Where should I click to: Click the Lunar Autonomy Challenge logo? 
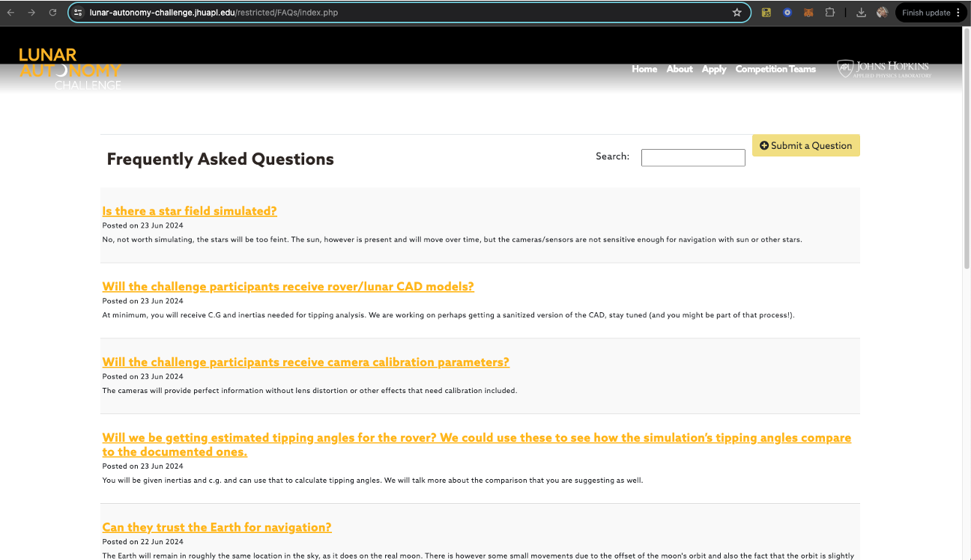tap(70, 69)
